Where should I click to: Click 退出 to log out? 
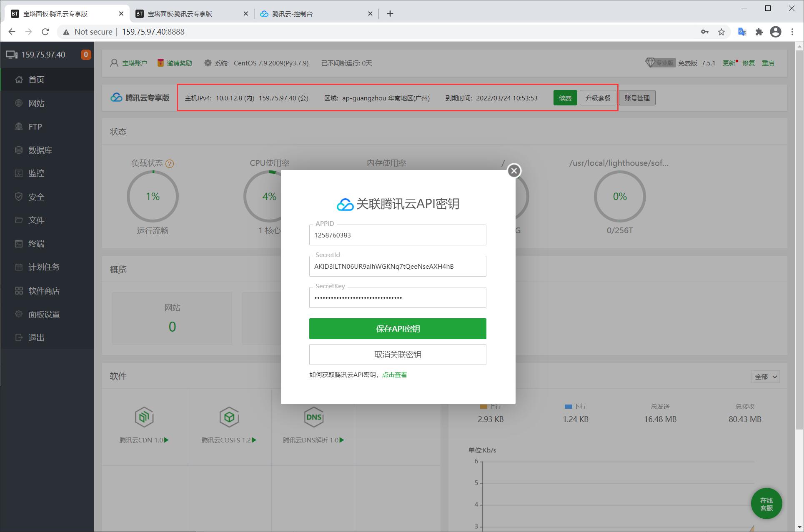click(x=47, y=337)
